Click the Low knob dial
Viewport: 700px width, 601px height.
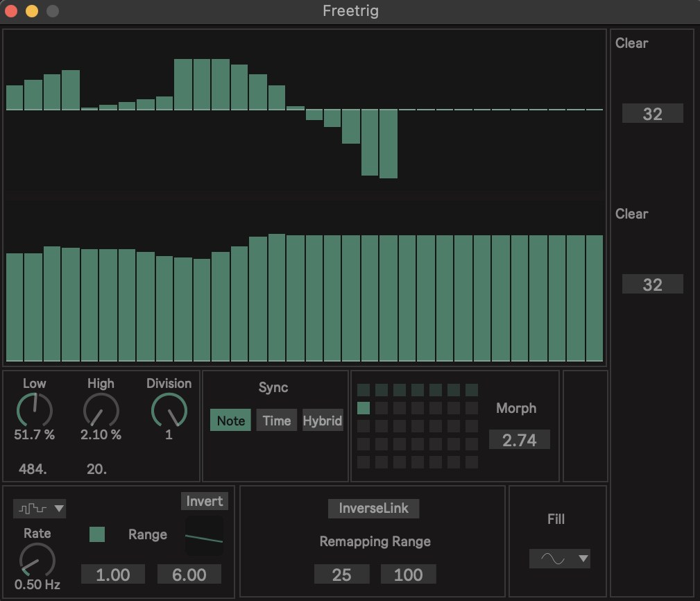34,410
